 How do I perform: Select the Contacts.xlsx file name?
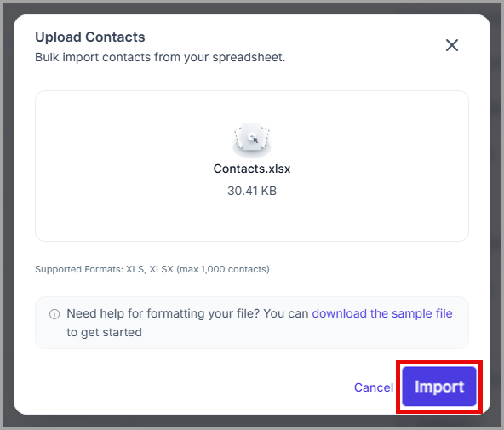(x=252, y=169)
